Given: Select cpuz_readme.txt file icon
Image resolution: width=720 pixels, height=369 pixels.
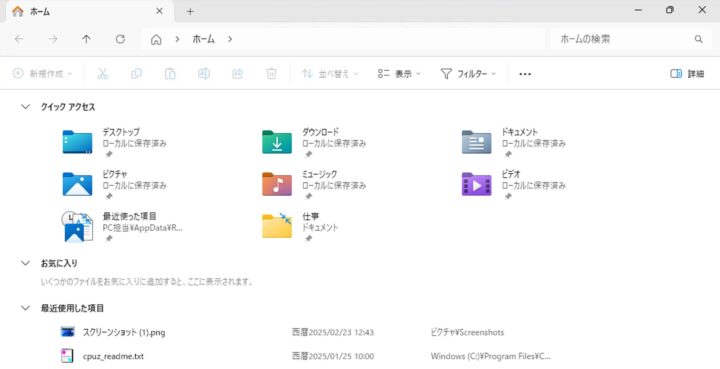Looking at the screenshot, I should pyautogui.click(x=68, y=356).
